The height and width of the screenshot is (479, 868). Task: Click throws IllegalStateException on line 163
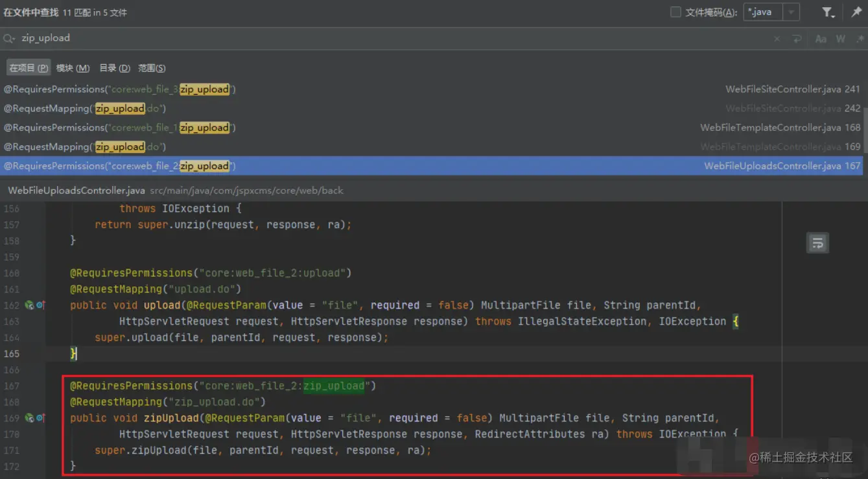pyautogui.click(x=561, y=321)
